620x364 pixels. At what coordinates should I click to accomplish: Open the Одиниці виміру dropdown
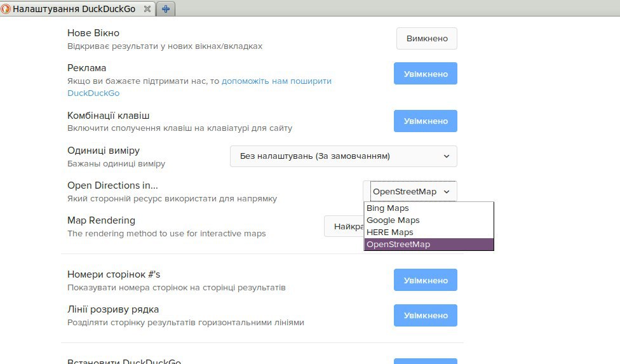[344, 156]
